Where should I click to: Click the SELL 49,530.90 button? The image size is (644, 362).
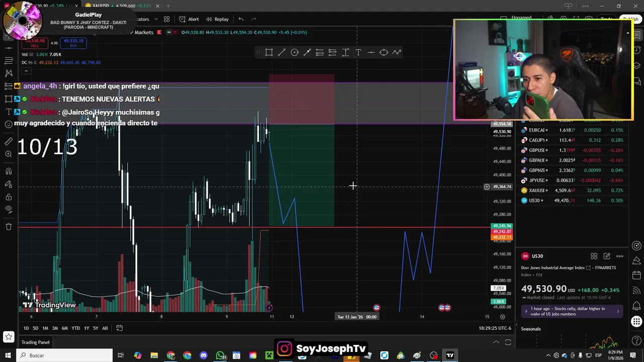[35, 43]
